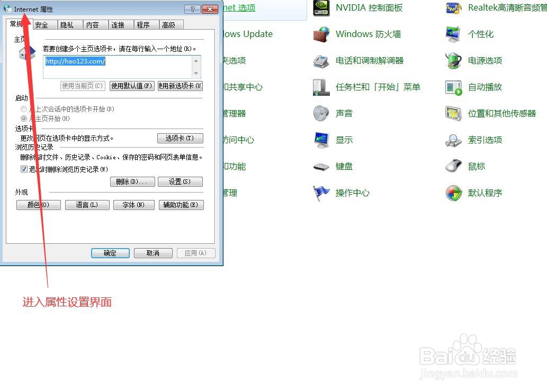This screenshot has width=547, height=392.
Task: Open the 鼠标 mouse icon
Action: (453, 166)
